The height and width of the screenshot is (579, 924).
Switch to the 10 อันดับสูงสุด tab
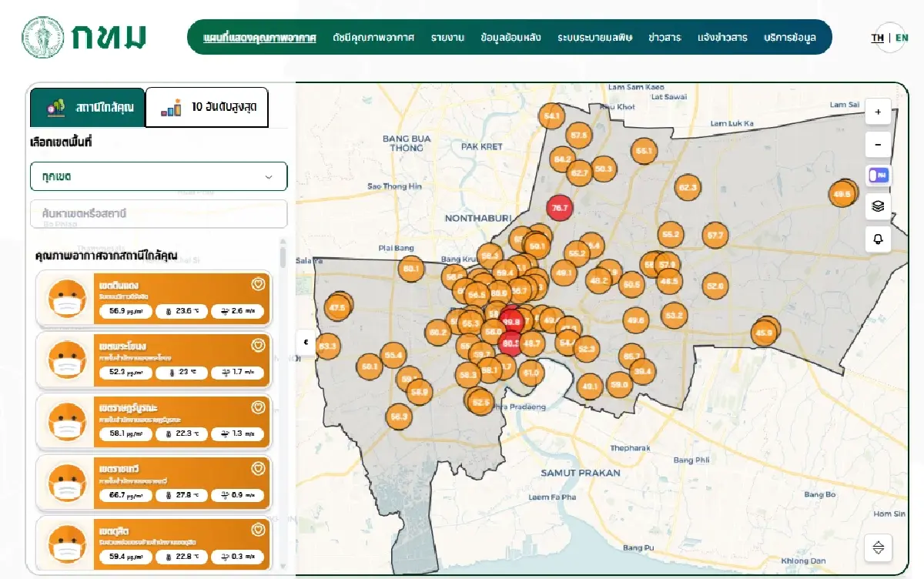[207, 107]
